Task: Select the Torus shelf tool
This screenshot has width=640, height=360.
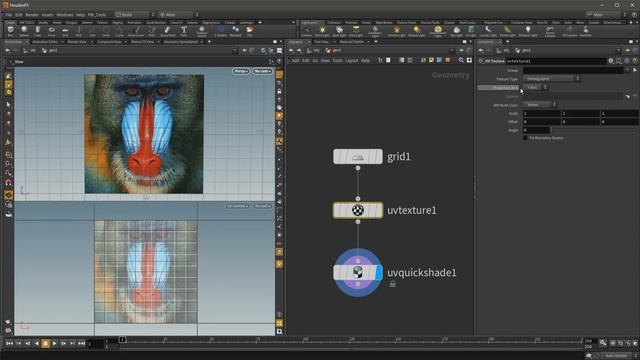Action: tap(51, 31)
